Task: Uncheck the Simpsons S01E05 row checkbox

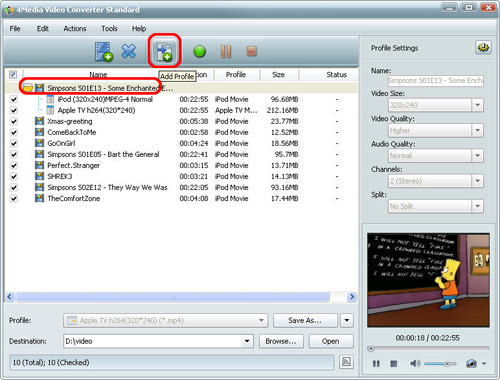Action: (x=13, y=154)
